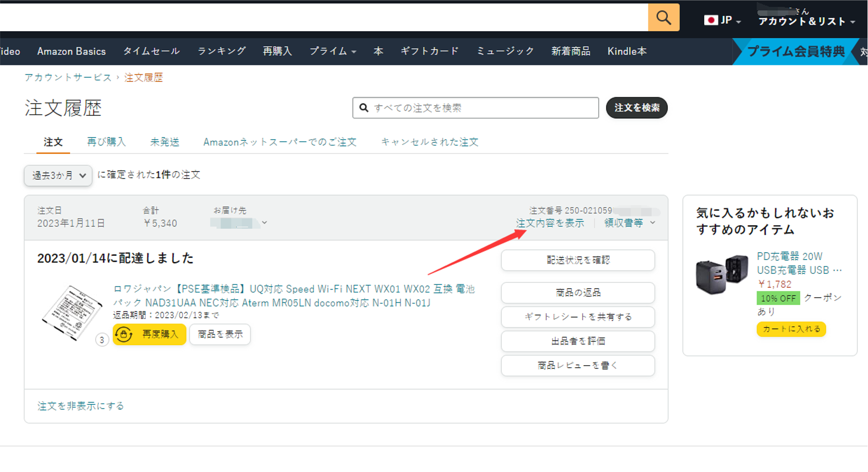
Task: Click the 2023年1月11日 order date text
Action: [71, 223]
